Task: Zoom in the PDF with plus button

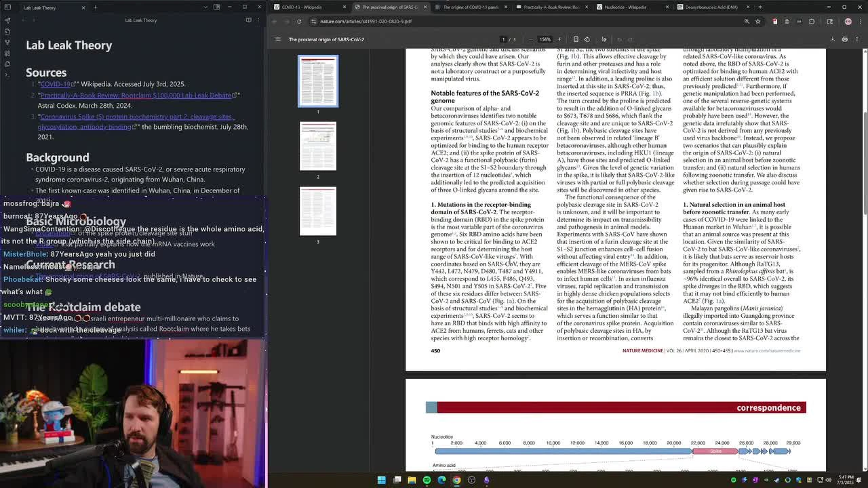Action: click(559, 39)
